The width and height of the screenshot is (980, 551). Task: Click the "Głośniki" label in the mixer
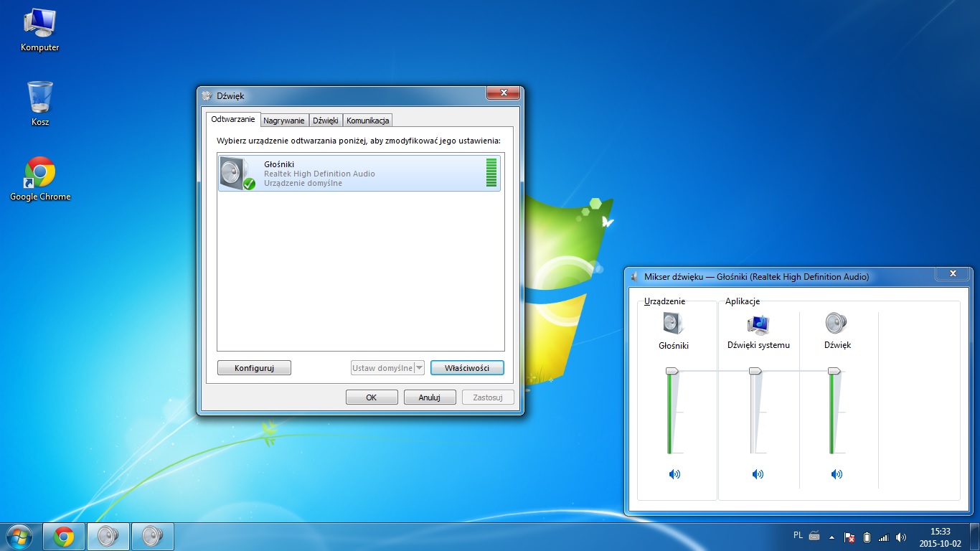pos(674,346)
